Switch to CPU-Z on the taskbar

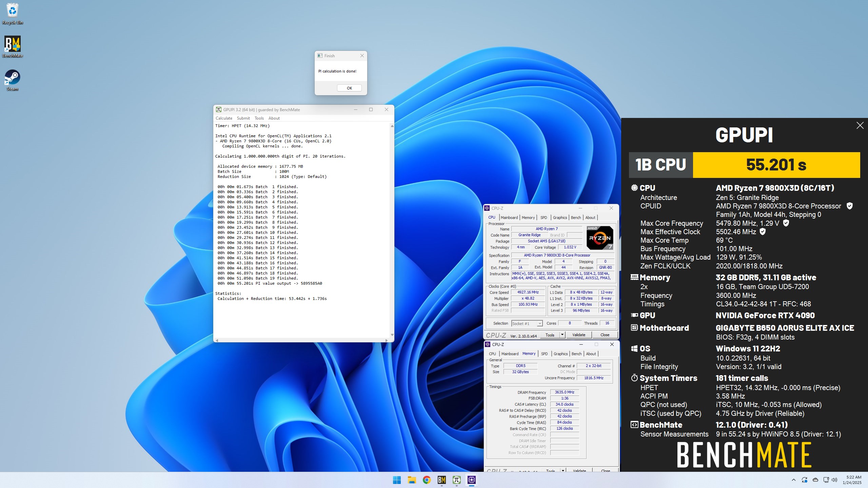[x=471, y=480]
